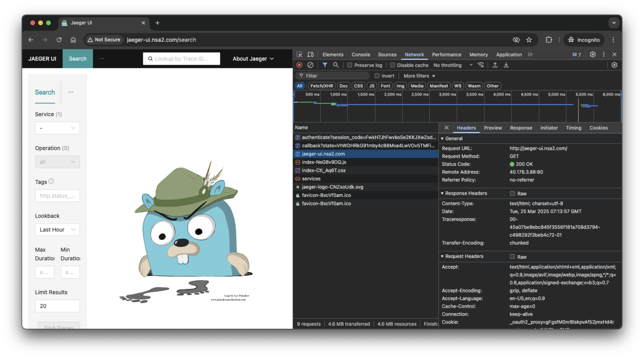The image size is (644, 358).
Task: Enable Preserve log checkbox
Action: point(350,65)
